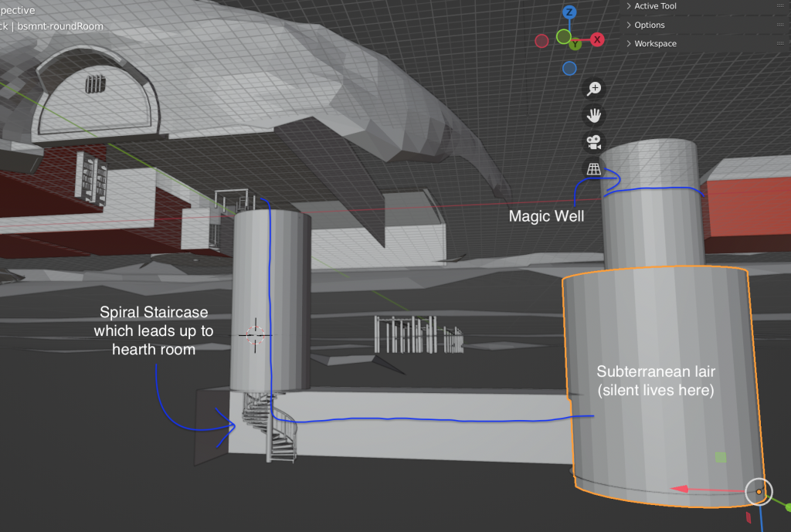
Task: Click the green plane handle on move gizmo
Action: pyautogui.click(x=721, y=458)
